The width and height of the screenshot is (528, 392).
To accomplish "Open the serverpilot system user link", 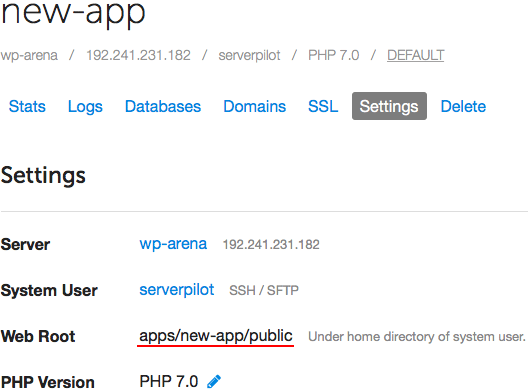I will tap(177, 290).
